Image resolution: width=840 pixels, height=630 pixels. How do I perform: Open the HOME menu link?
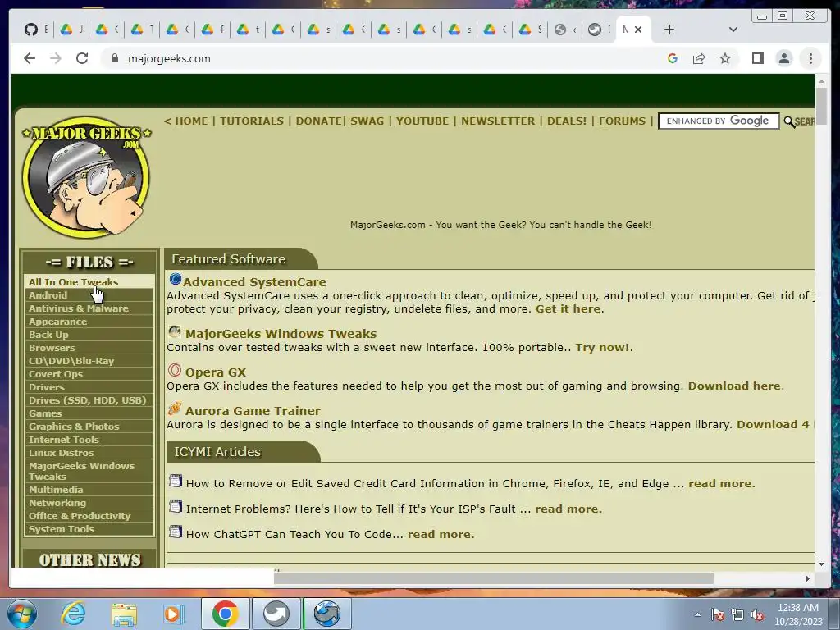191,121
